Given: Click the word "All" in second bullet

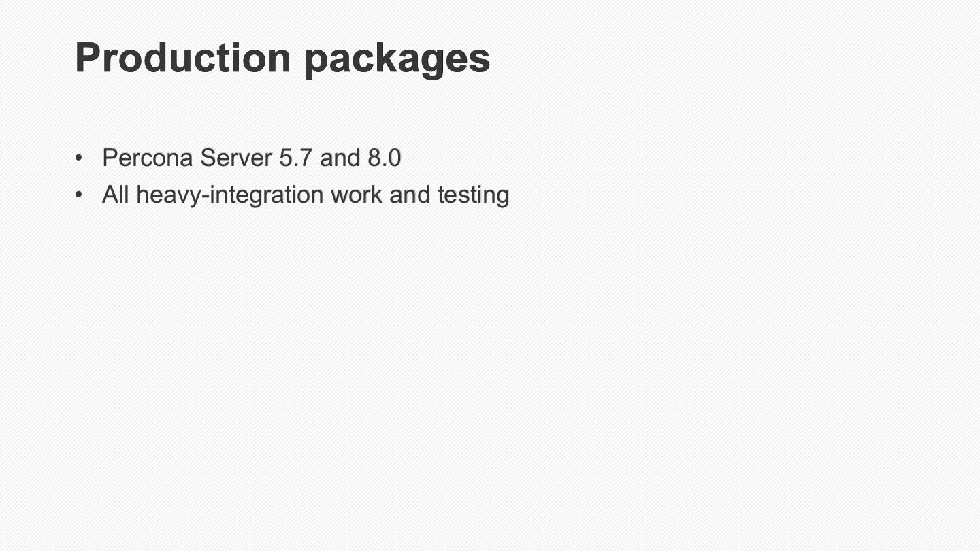Looking at the screenshot, I should (115, 195).
